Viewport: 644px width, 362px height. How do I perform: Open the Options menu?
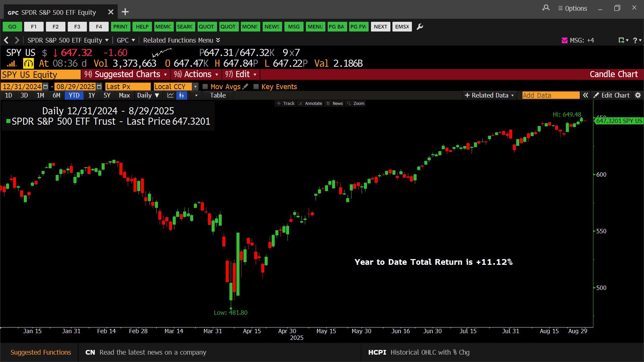pos(573,8)
